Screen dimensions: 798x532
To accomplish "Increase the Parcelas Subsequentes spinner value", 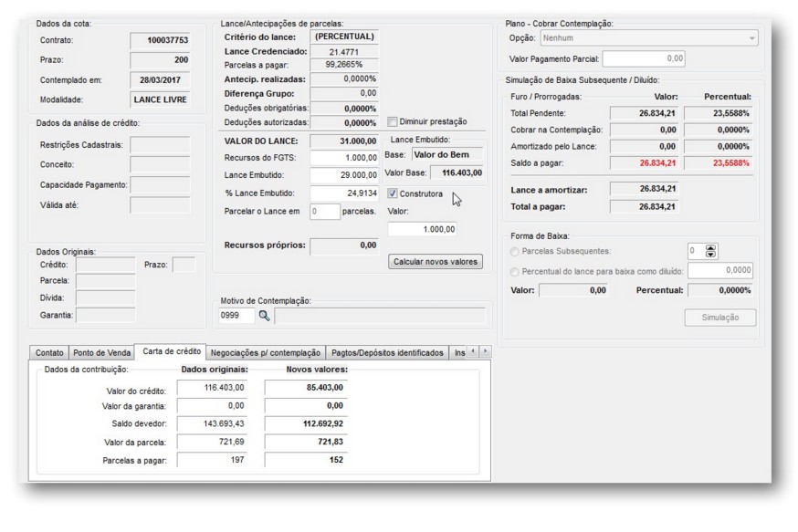I will point(710,247).
